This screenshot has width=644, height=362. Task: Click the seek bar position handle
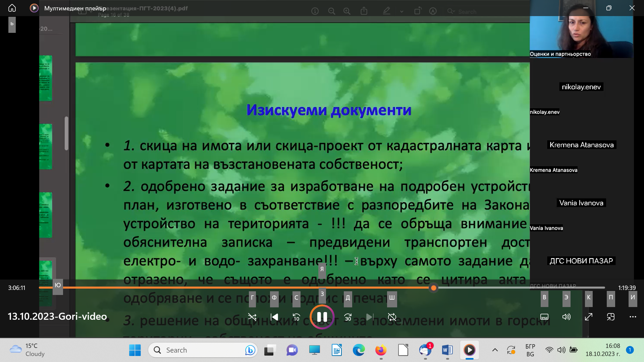pyautogui.click(x=433, y=288)
